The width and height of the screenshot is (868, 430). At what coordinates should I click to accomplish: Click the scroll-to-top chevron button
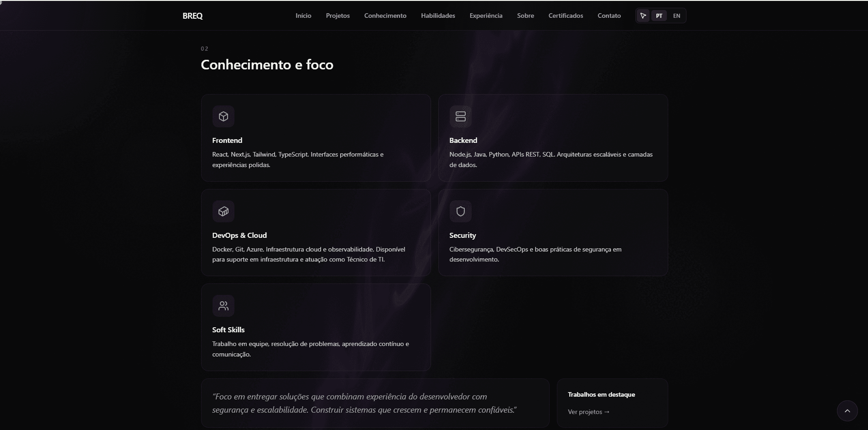click(x=847, y=411)
